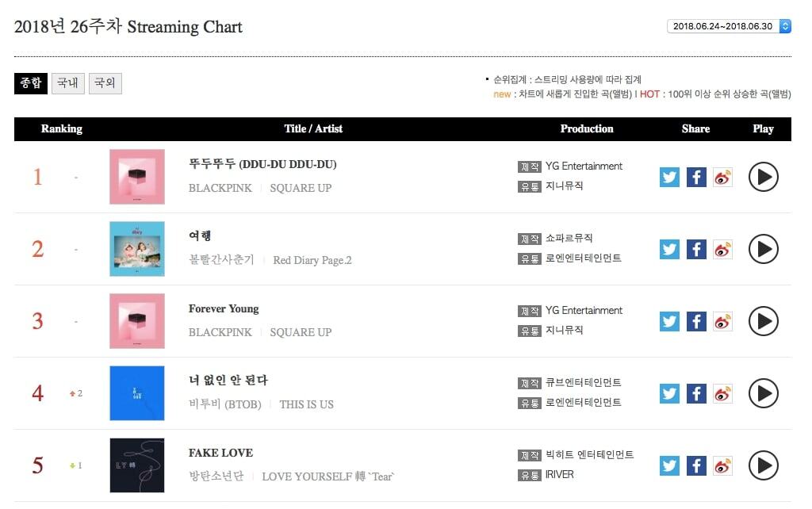
Task: Play DDU-DU DDU-DU track
Action: point(763,177)
